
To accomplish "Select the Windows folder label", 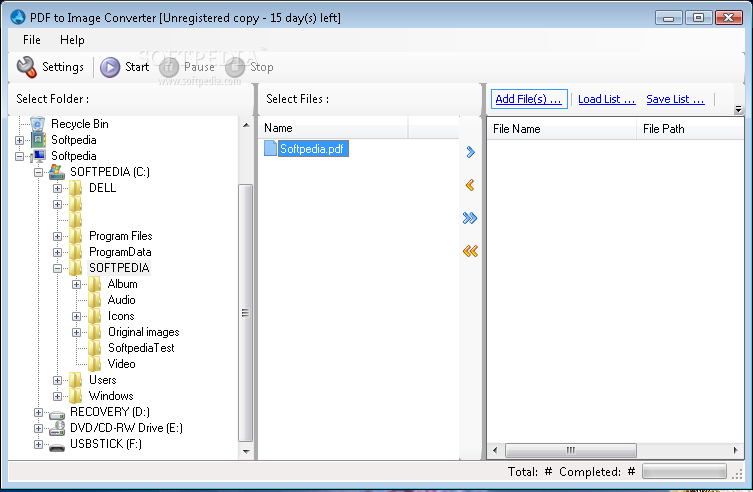I will click(111, 396).
